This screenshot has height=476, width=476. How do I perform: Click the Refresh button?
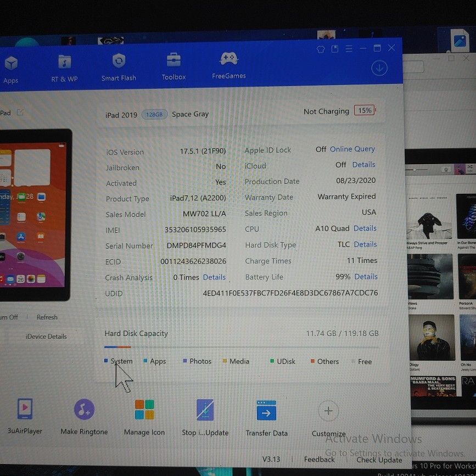tap(47, 317)
